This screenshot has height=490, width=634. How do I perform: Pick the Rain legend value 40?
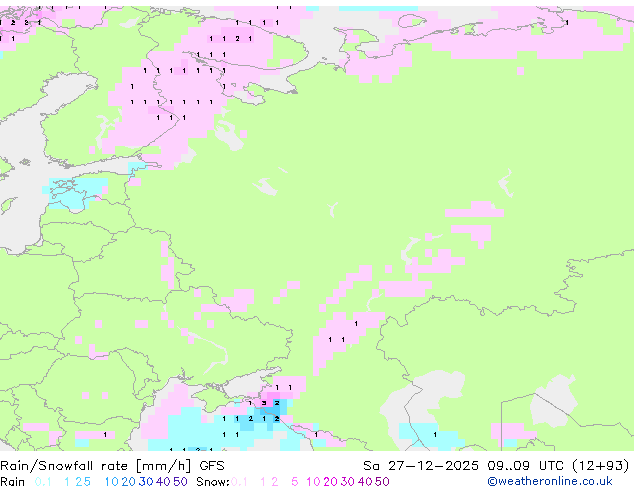coord(163,482)
